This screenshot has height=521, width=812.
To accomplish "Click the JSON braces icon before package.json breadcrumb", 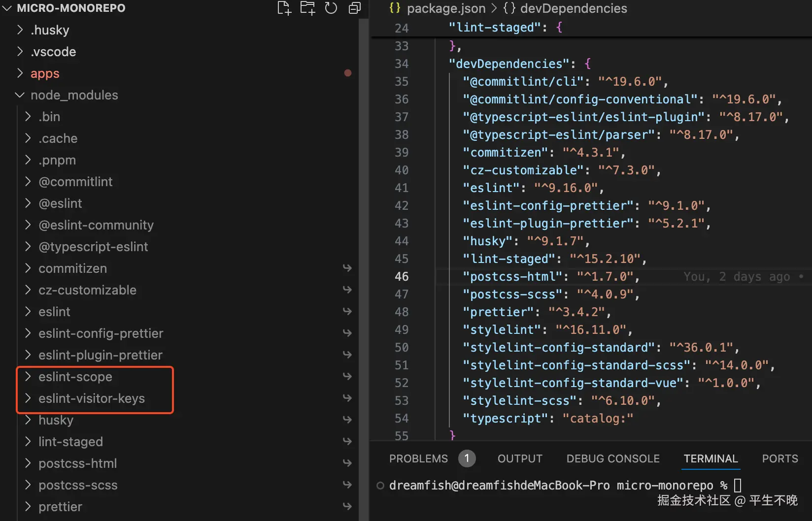I will pyautogui.click(x=395, y=8).
